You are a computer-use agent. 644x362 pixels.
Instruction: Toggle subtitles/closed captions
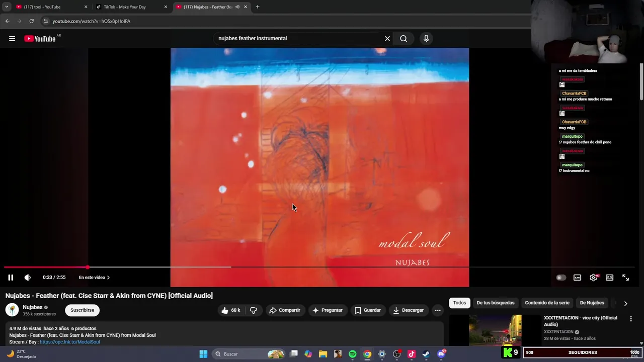click(578, 278)
